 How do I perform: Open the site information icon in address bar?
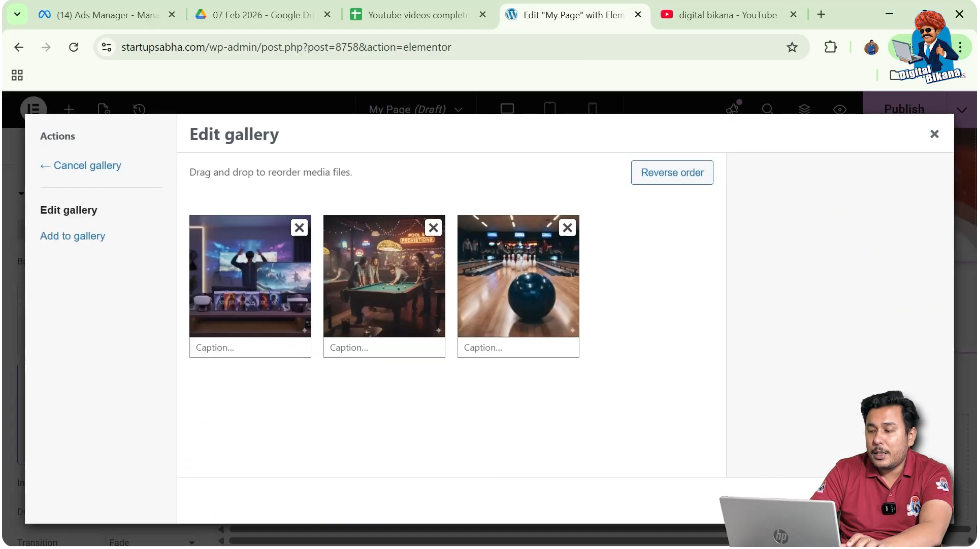tap(107, 47)
